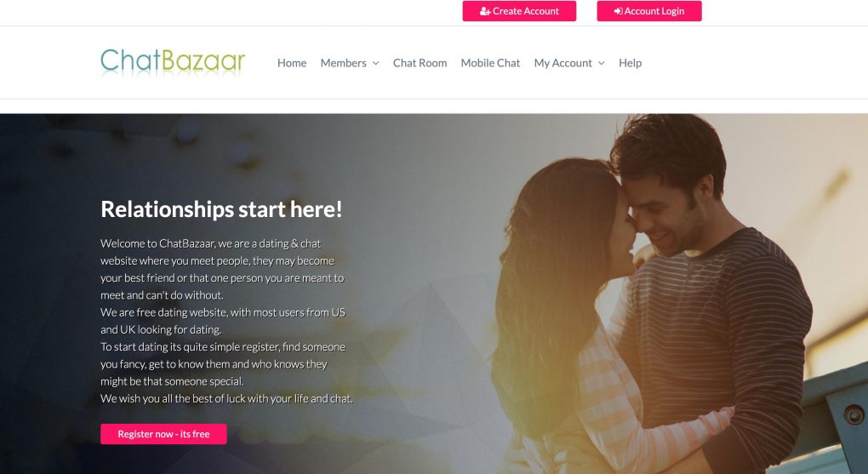Open the My Account menu label
868x474 pixels.
[563, 63]
